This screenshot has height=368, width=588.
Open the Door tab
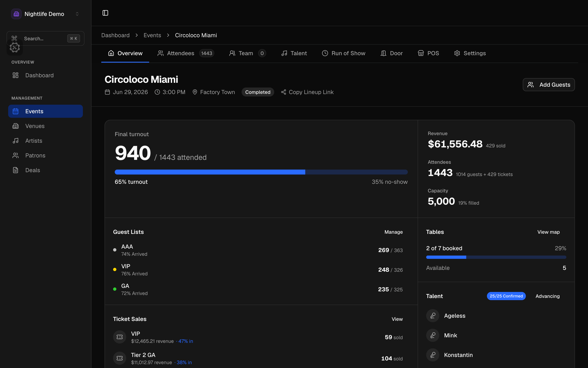click(391, 53)
